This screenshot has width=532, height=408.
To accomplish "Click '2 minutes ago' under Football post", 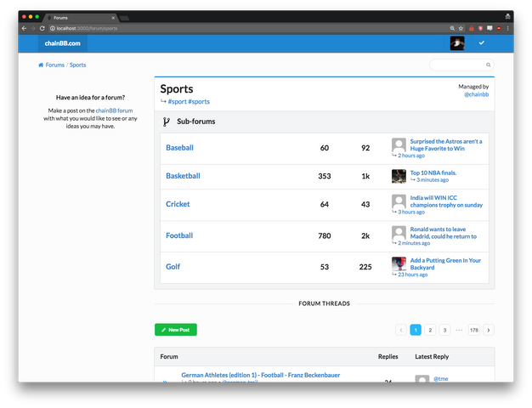I will pos(414,243).
